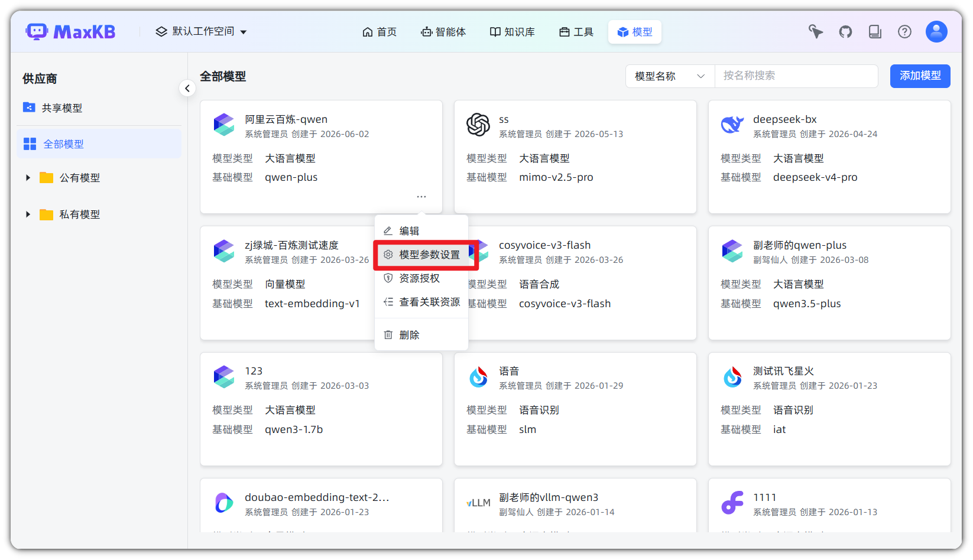Viewport: 973px width, 560px height.
Task: Open the 工具 tab
Action: [x=576, y=32]
